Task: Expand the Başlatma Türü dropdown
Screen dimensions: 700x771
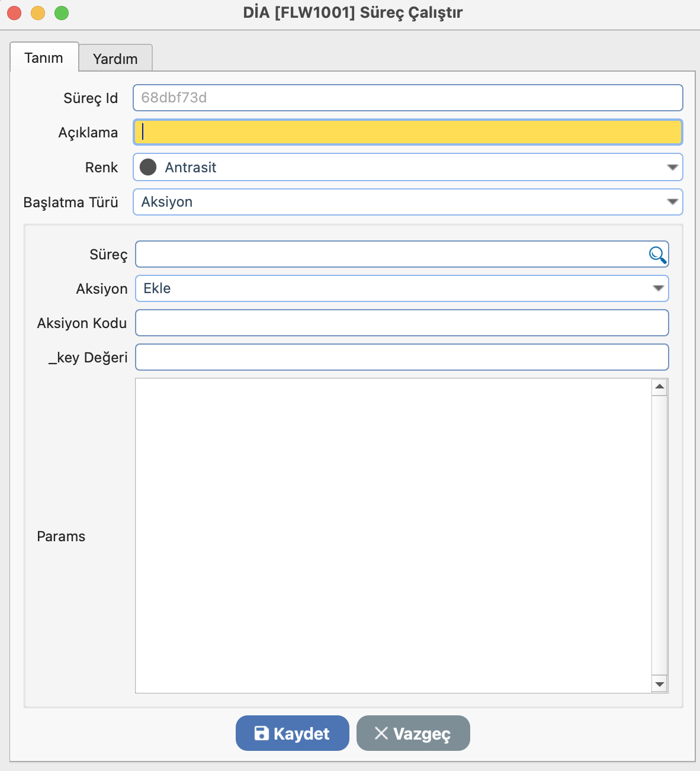Action: 672,202
